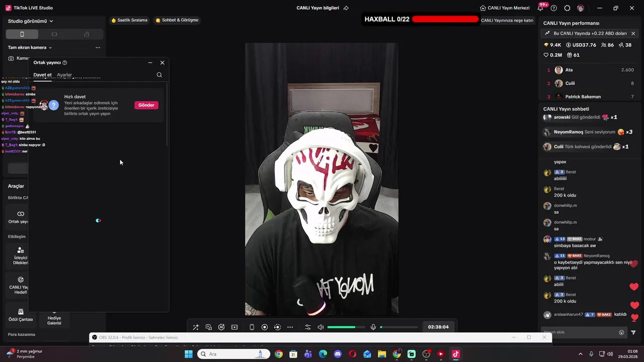Open the CANLI Yayın Hedefi tool
Image resolution: width=644 pixels, height=362 pixels.
click(21, 285)
